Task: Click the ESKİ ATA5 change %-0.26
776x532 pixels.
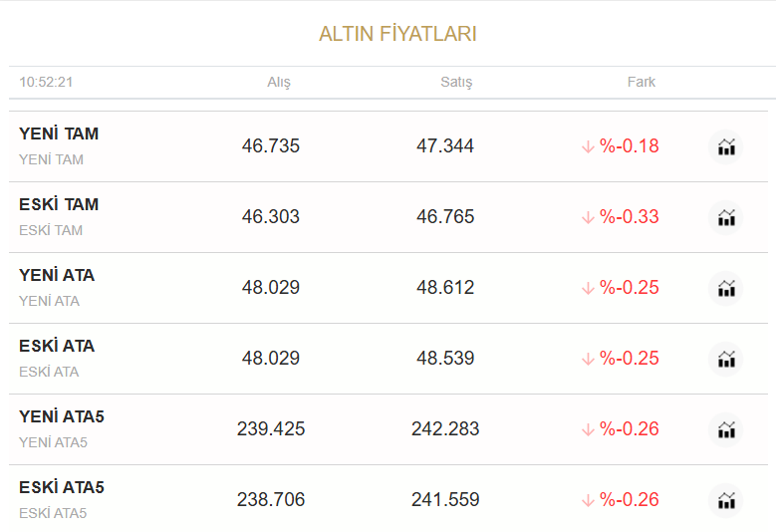Action: click(629, 500)
